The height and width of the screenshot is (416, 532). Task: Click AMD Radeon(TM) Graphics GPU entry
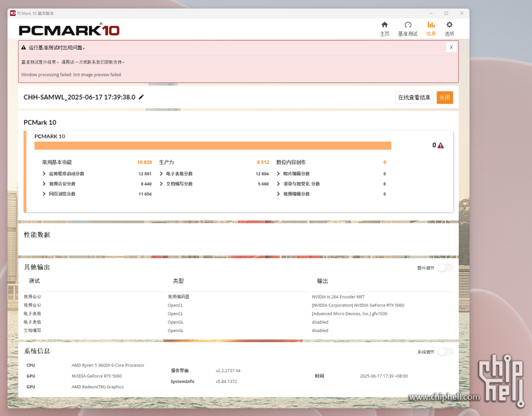[x=97, y=387]
